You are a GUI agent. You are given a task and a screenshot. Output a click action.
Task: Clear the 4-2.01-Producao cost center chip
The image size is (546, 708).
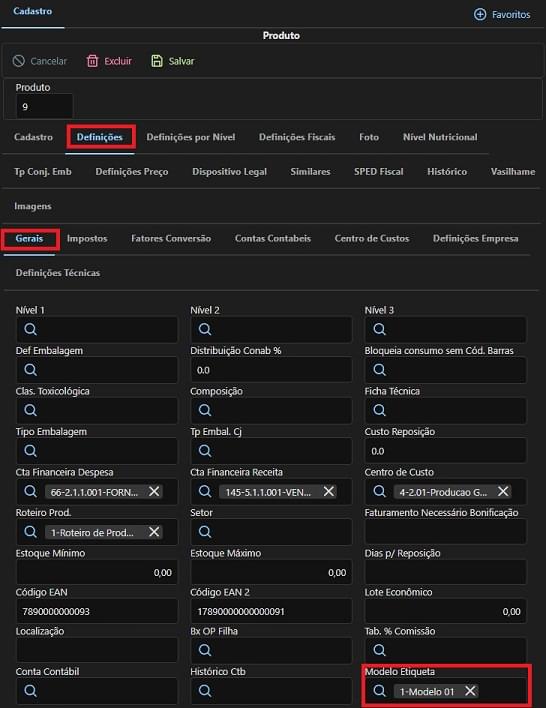click(x=503, y=491)
